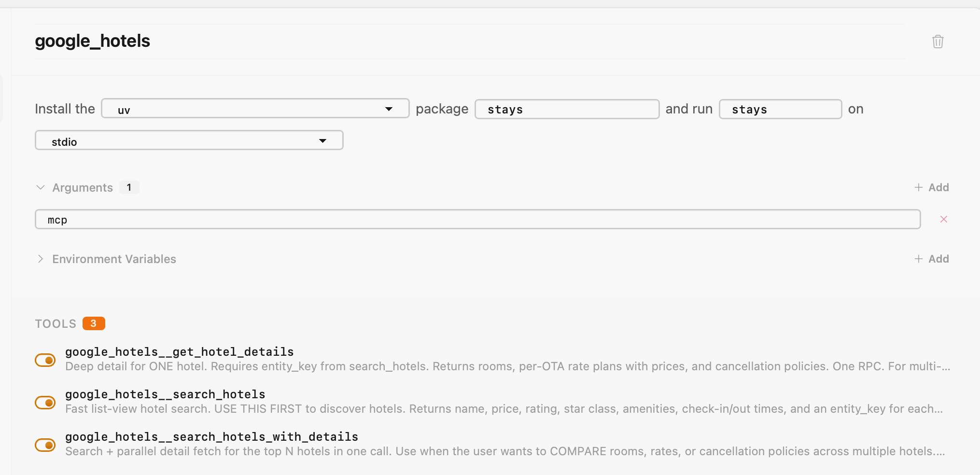Open the uv package manager dropdown
The width and height of the screenshot is (980, 475).
[255, 109]
